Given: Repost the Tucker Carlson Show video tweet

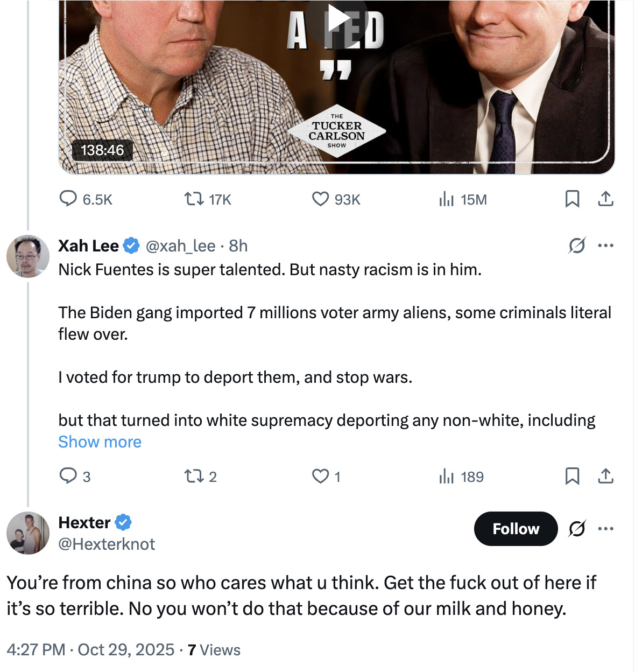Looking at the screenshot, I should (194, 199).
